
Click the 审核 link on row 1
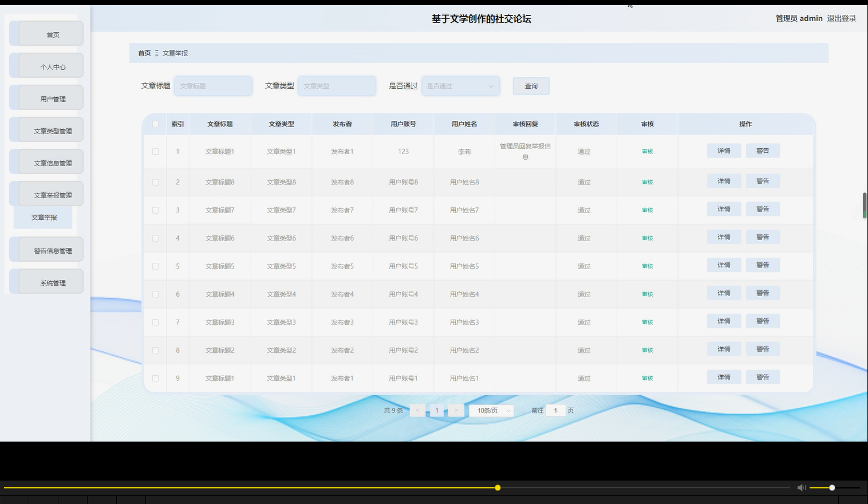(x=647, y=151)
